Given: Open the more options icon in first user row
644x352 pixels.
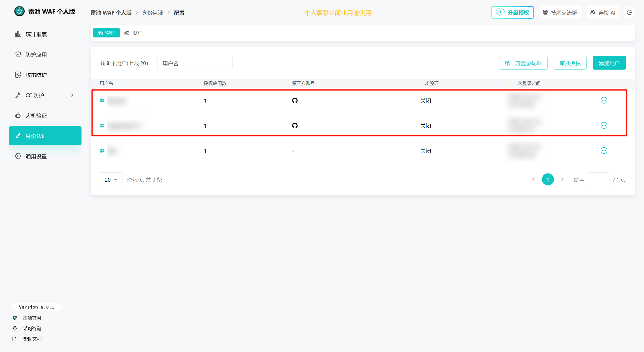Looking at the screenshot, I should (x=604, y=100).
